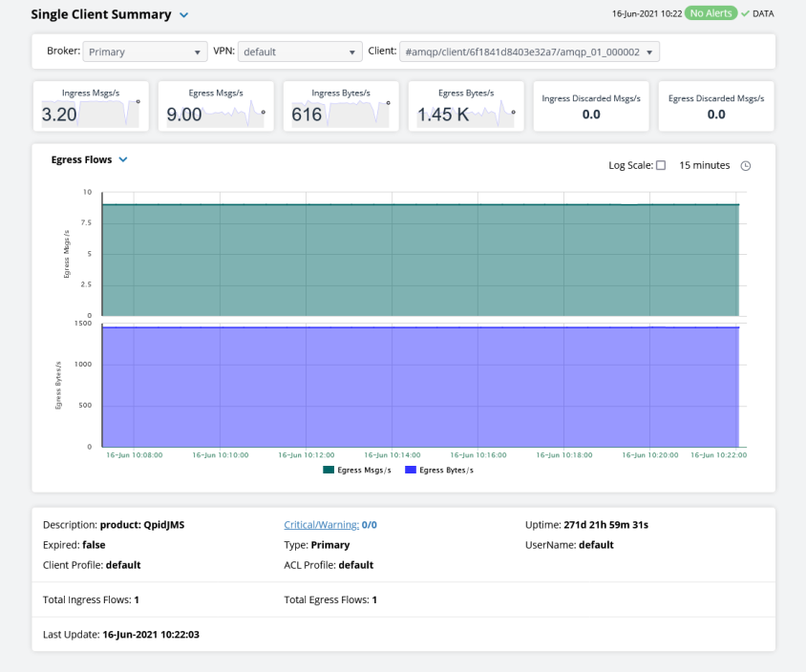This screenshot has width=806, height=672.
Task: Click the Egress Bytes/s sparkline tile
Action: click(x=465, y=106)
